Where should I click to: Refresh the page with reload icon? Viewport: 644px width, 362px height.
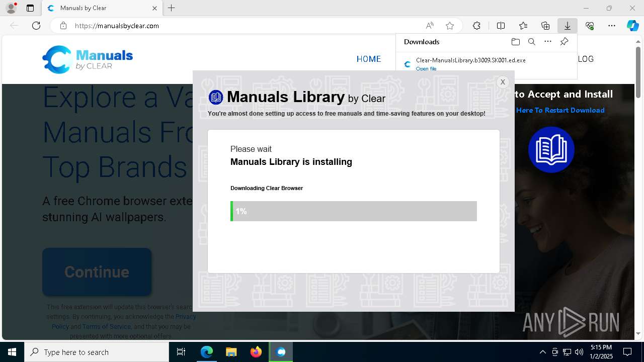[36, 26]
